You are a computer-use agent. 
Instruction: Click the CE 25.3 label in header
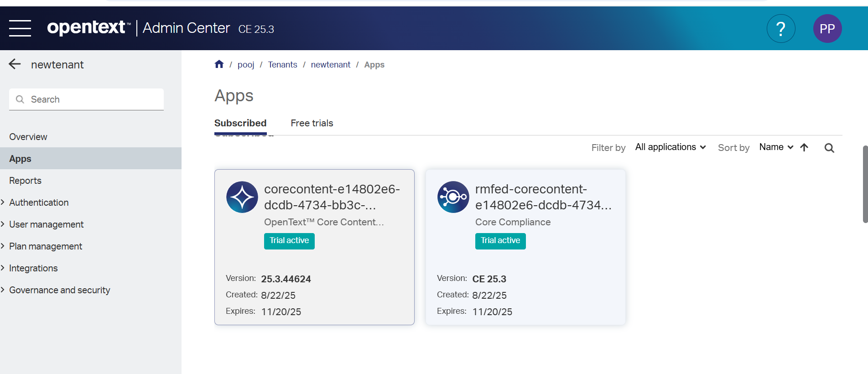click(256, 29)
